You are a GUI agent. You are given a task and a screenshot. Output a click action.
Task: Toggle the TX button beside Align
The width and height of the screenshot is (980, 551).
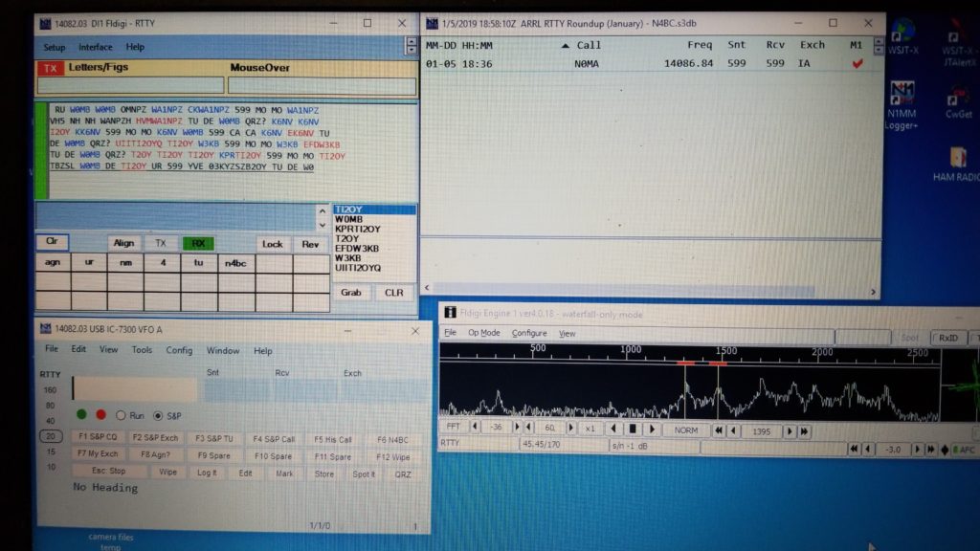pyautogui.click(x=161, y=243)
